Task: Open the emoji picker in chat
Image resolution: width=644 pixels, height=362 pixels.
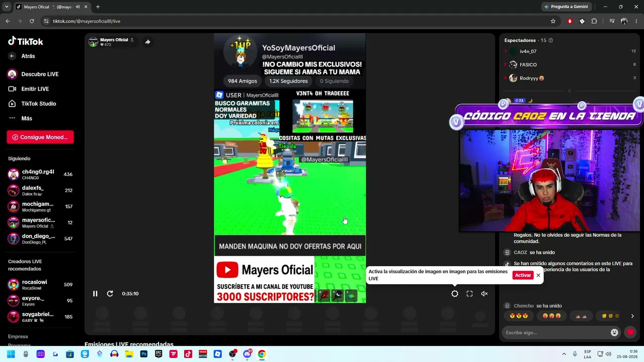Action: click(614, 332)
